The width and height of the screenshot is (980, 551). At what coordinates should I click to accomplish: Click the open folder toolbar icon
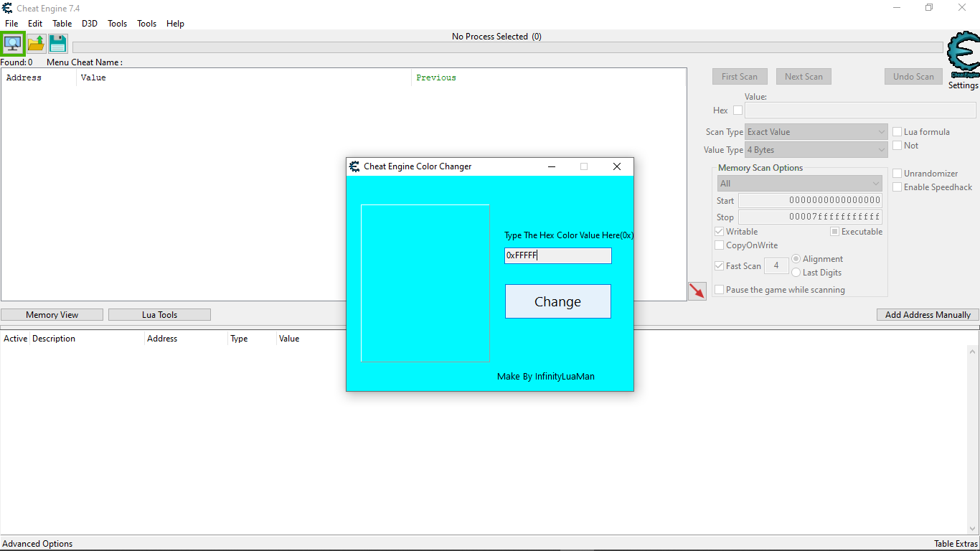pos(36,43)
